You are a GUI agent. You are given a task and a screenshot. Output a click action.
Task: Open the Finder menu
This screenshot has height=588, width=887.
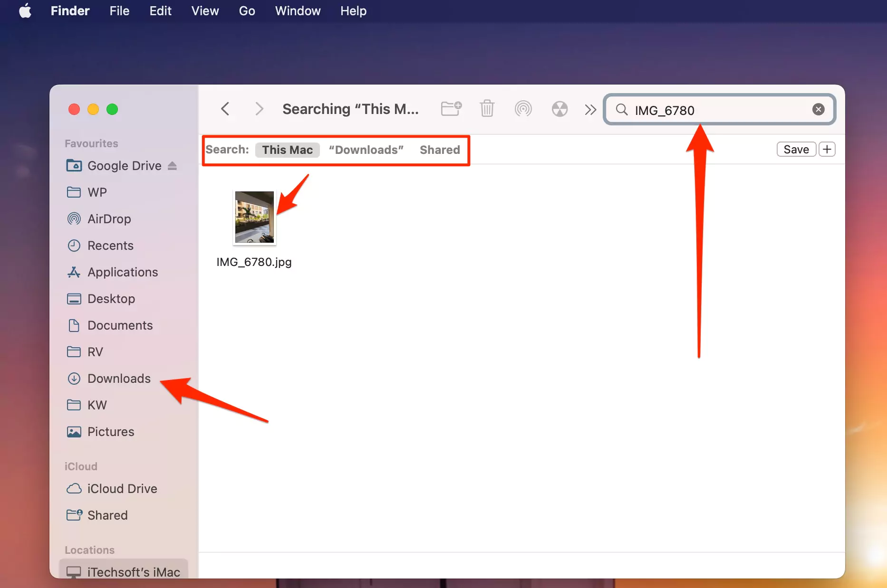click(x=70, y=10)
